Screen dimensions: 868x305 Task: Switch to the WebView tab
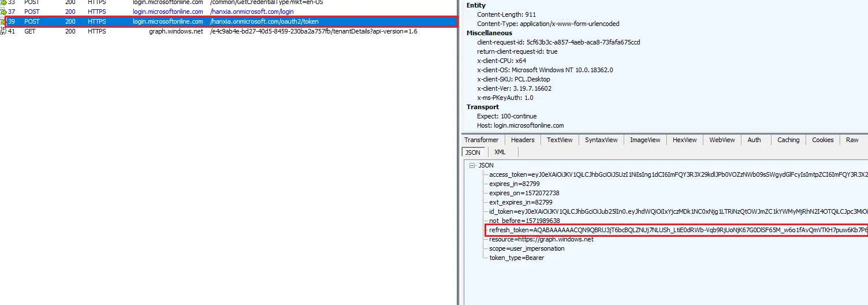tap(722, 140)
